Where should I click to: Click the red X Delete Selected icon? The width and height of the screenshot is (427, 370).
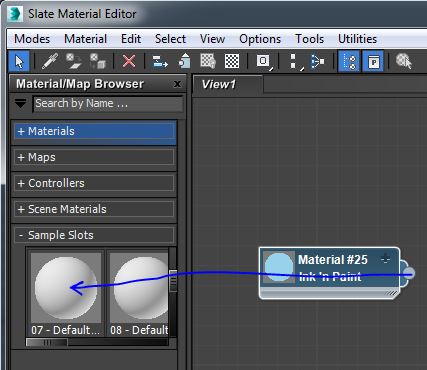click(x=129, y=62)
